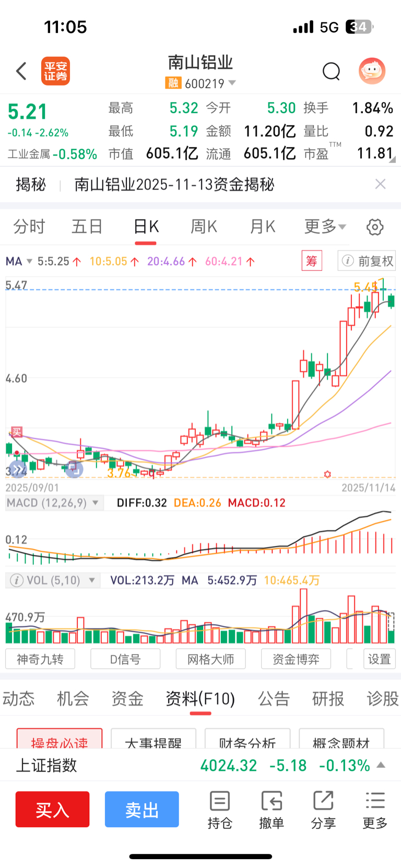Tap current price 5.21
401x868 pixels.
pos(28,112)
